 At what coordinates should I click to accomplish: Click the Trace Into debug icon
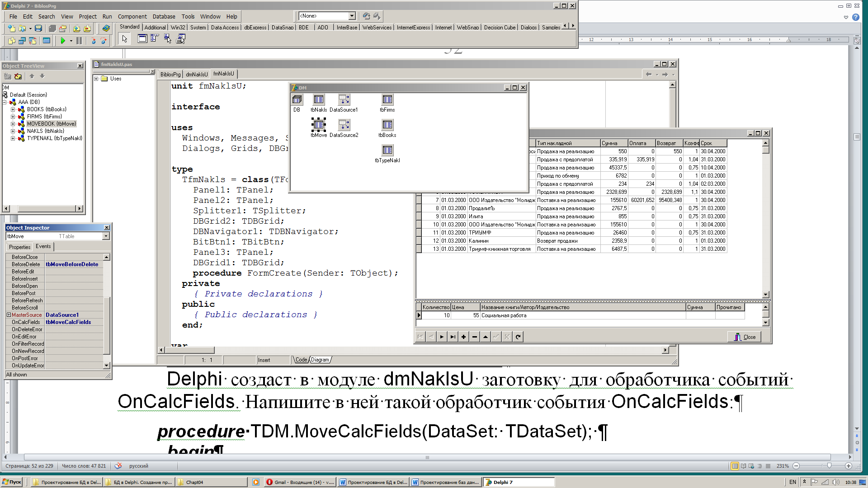(94, 41)
